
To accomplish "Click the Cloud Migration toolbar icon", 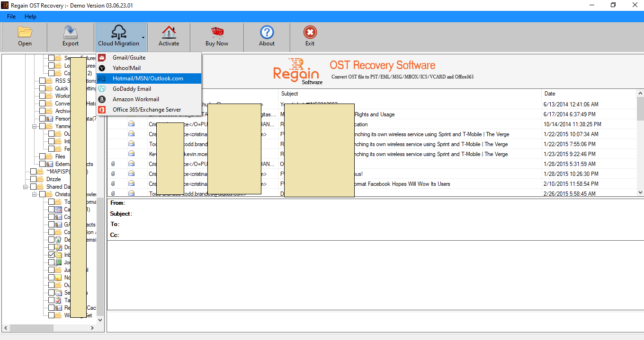I will (x=118, y=32).
